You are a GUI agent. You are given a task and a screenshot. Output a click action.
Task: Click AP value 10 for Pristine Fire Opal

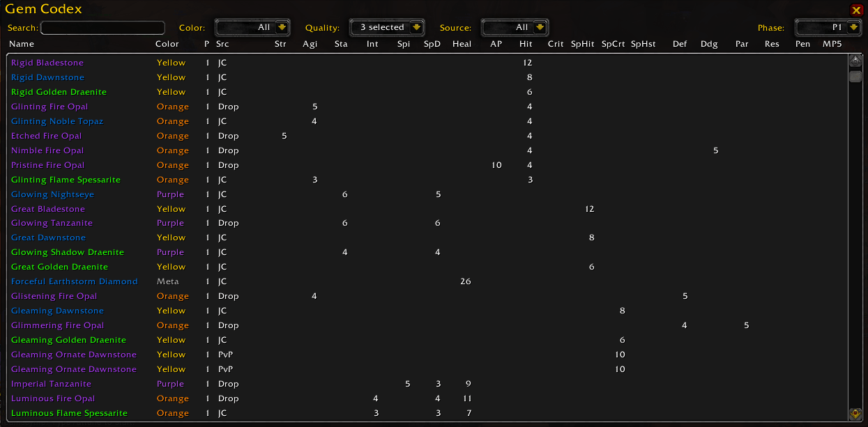coord(496,165)
